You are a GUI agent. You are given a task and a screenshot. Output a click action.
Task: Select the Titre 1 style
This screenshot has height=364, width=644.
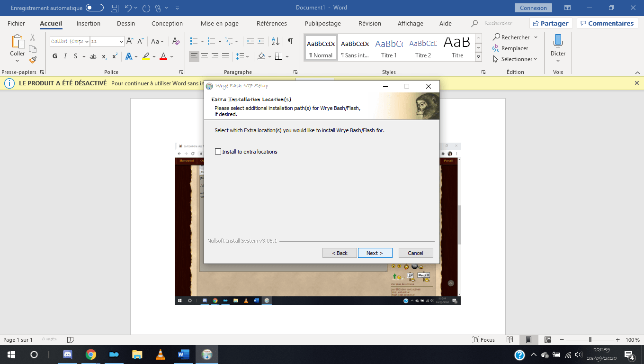(x=389, y=48)
